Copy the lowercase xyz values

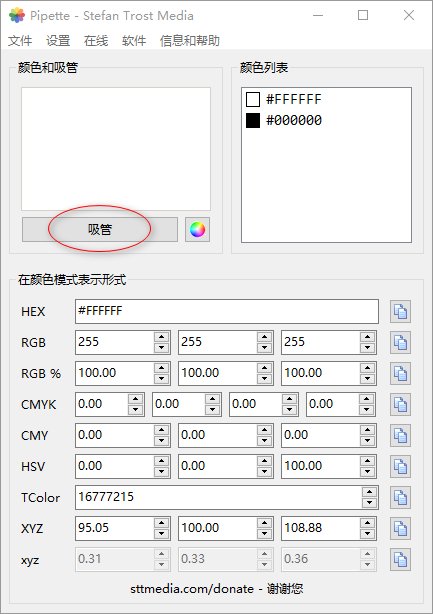click(x=400, y=560)
